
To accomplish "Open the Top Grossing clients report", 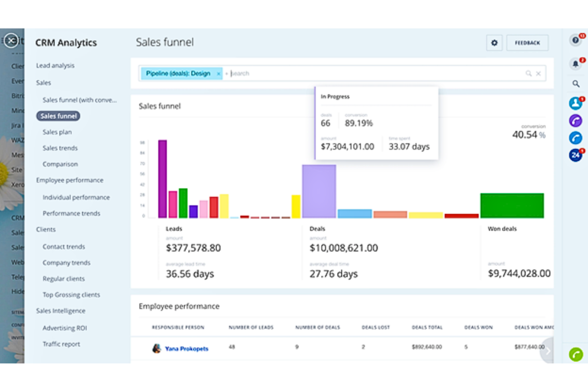I will click(x=71, y=295).
